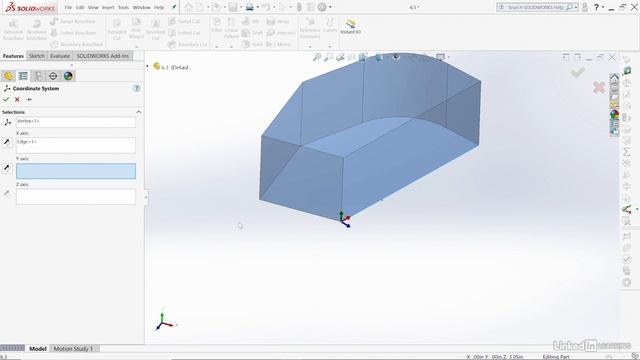Switch to PropertyManager tab icon
Viewport: 640px width, 360px height.
(x=23, y=76)
